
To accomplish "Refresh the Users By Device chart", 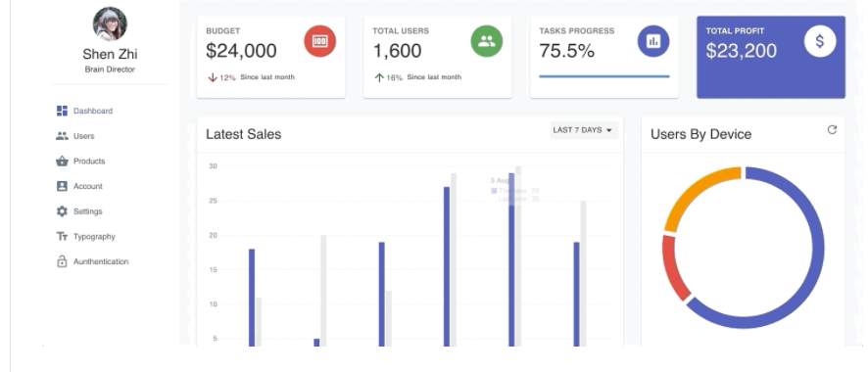I will (832, 130).
